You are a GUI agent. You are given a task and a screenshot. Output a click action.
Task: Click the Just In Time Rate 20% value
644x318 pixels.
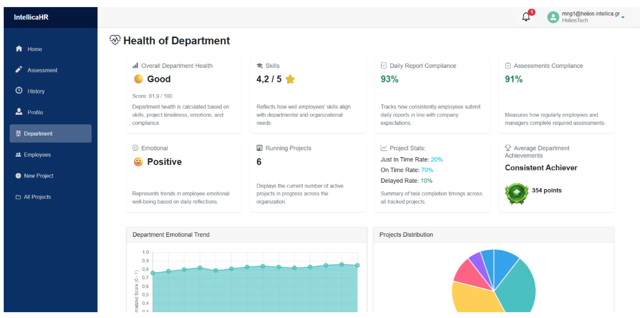point(436,159)
